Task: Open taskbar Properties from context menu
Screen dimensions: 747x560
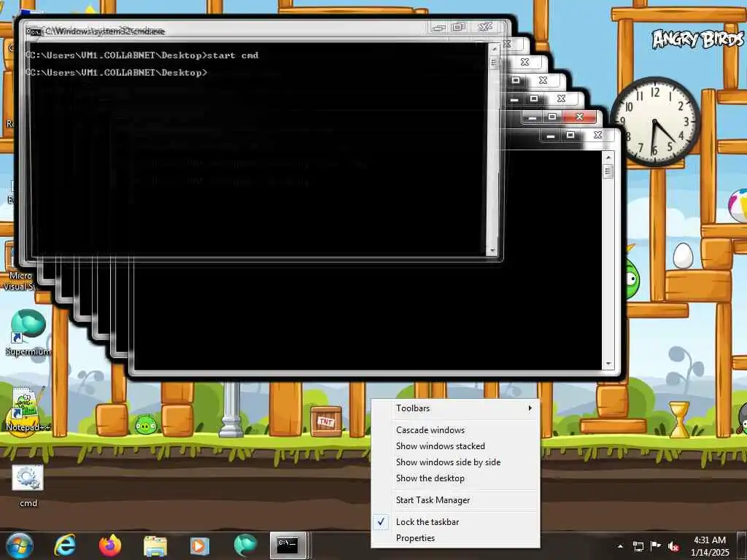Action: click(455, 538)
